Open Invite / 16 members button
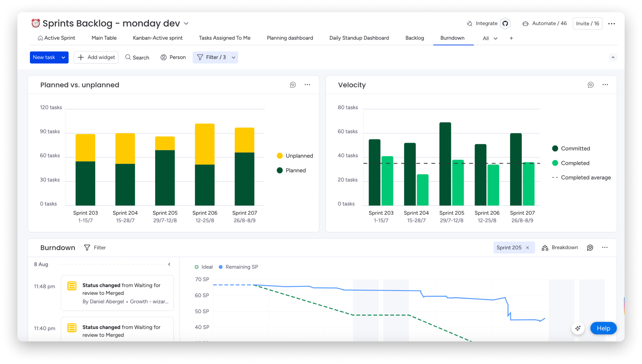Screen dimensions: 642x364 coord(587,24)
